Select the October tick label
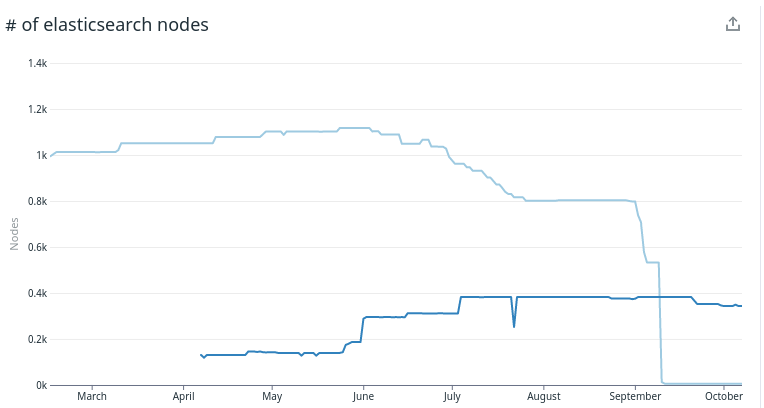The image size is (764, 408). point(724,396)
